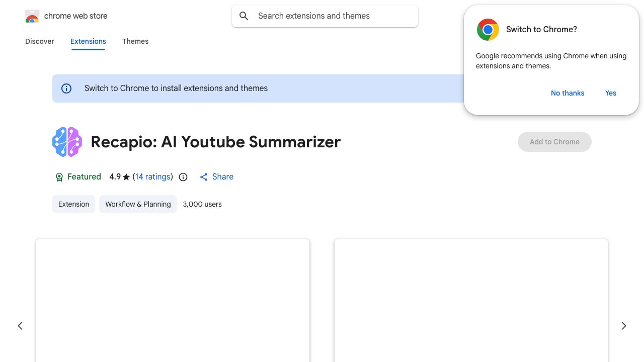Select the Extension category chip
Screen dimensions: 644x362
pyautogui.click(x=73, y=204)
